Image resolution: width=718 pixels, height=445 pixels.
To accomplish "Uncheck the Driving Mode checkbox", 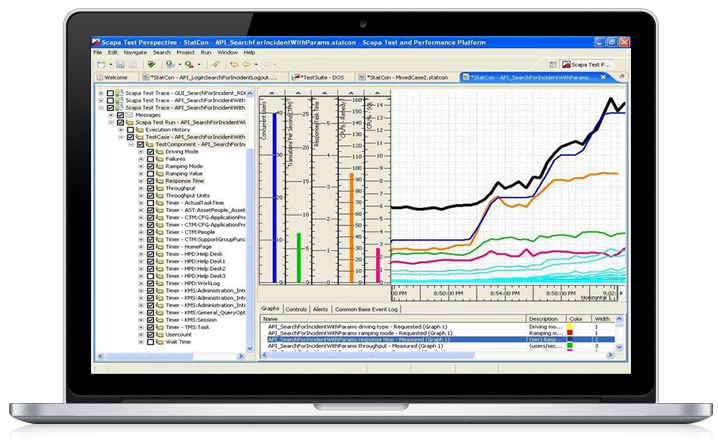I will point(150,152).
